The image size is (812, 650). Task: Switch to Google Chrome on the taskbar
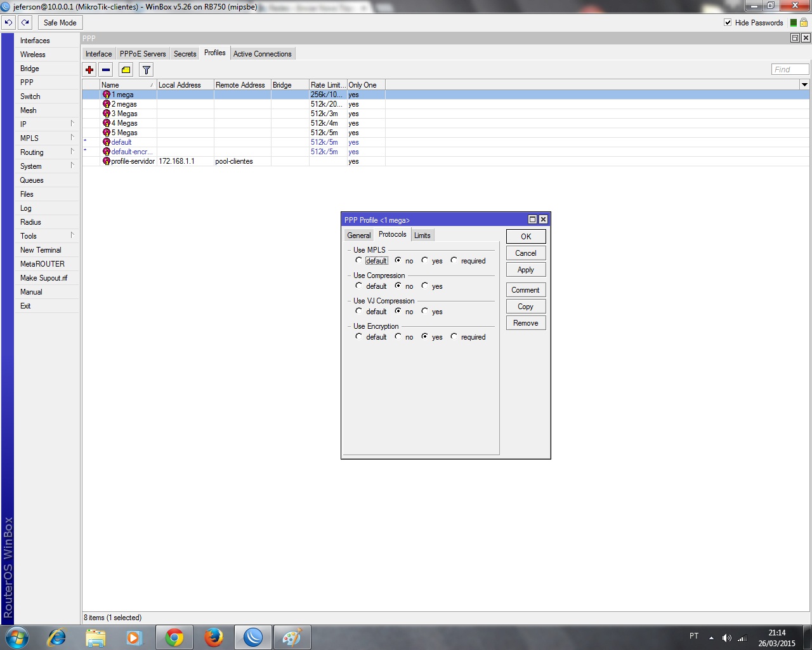click(x=174, y=637)
